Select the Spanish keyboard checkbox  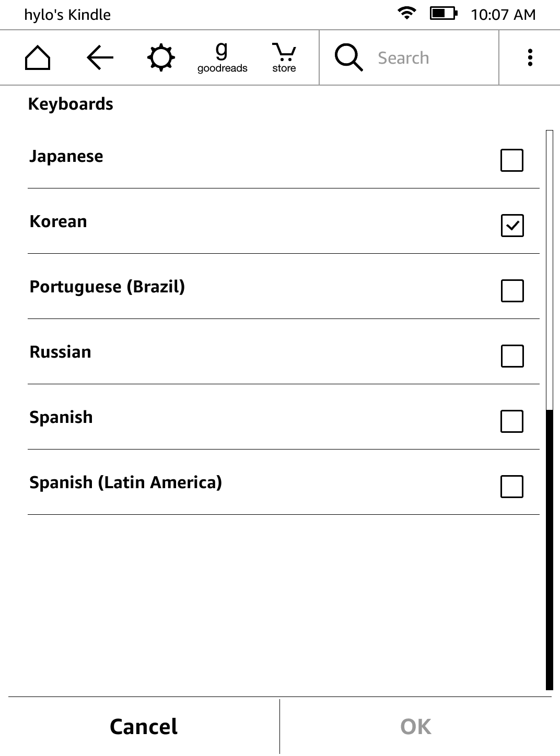(512, 421)
